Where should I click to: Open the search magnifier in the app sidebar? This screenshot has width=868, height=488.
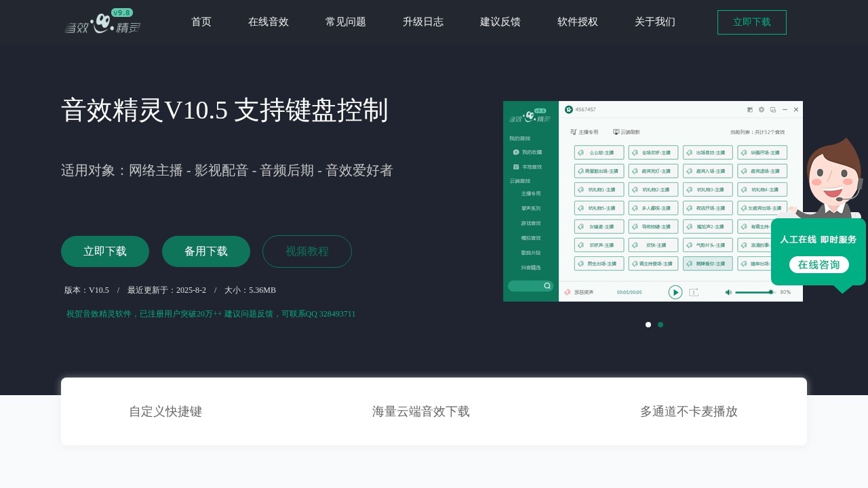(547, 286)
